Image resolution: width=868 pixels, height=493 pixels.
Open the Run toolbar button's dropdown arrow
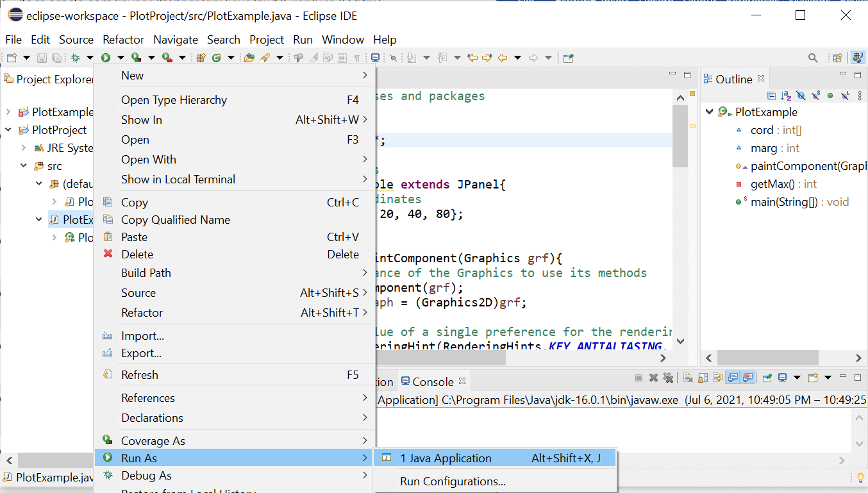click(x=121, y=57)
